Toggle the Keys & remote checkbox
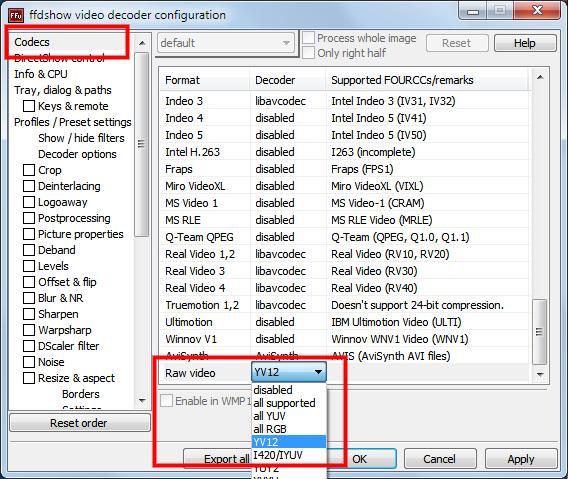 pos(29,106)
